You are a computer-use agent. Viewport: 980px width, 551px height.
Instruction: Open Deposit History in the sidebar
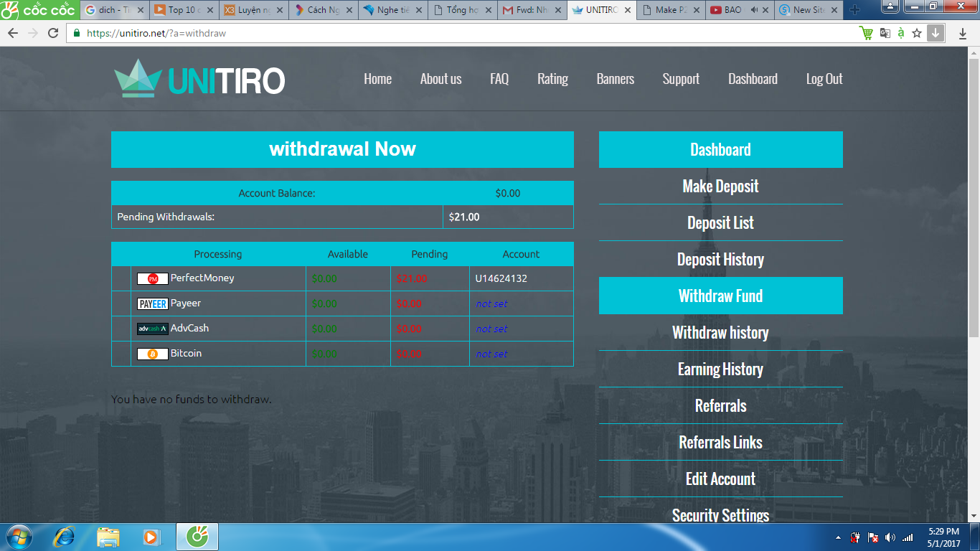pos(721,259)
